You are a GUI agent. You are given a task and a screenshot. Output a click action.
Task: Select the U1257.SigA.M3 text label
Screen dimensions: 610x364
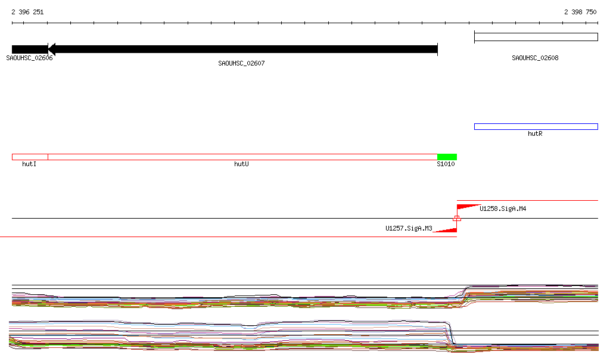pyautogui.click(x=409, y=228)
